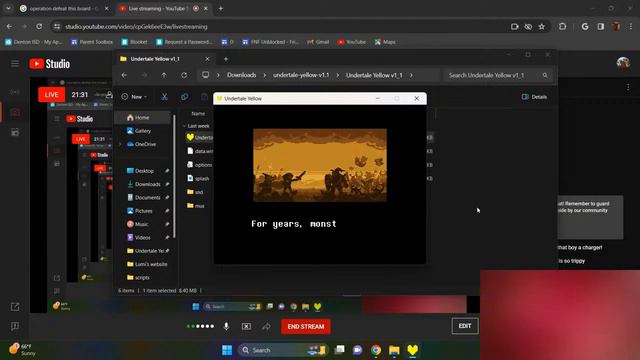640x360 pixels.
Task: Mute the stream microphone icon
Action: [226, 326]
